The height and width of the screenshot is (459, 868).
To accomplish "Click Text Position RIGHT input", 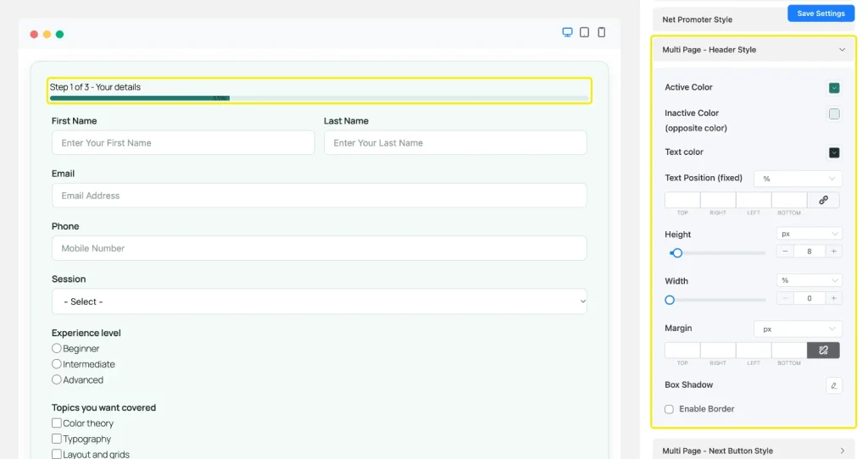I will pyautogui.click(x=718, y=200).
